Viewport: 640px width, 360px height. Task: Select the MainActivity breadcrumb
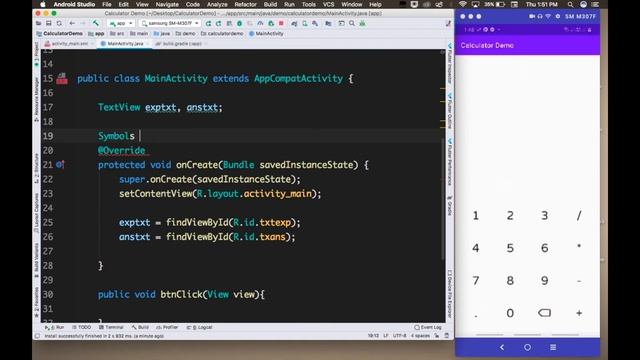click(266, 33)
